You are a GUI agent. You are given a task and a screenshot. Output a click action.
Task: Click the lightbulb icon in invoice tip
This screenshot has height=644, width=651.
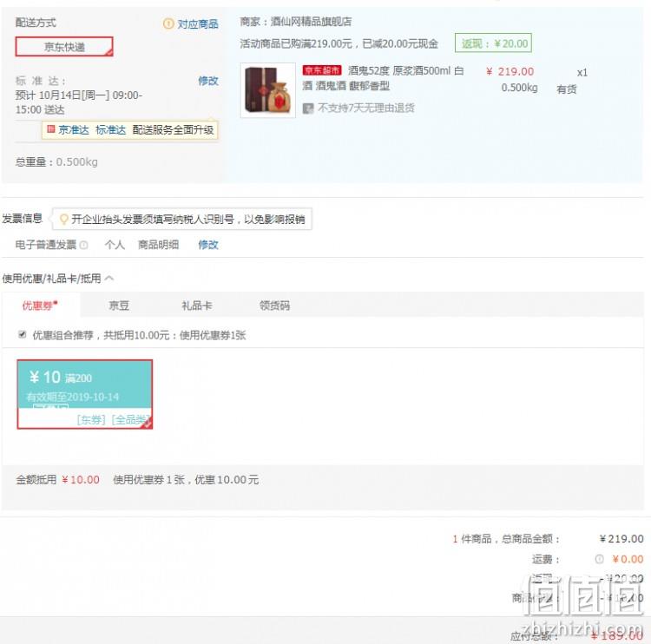63,219
